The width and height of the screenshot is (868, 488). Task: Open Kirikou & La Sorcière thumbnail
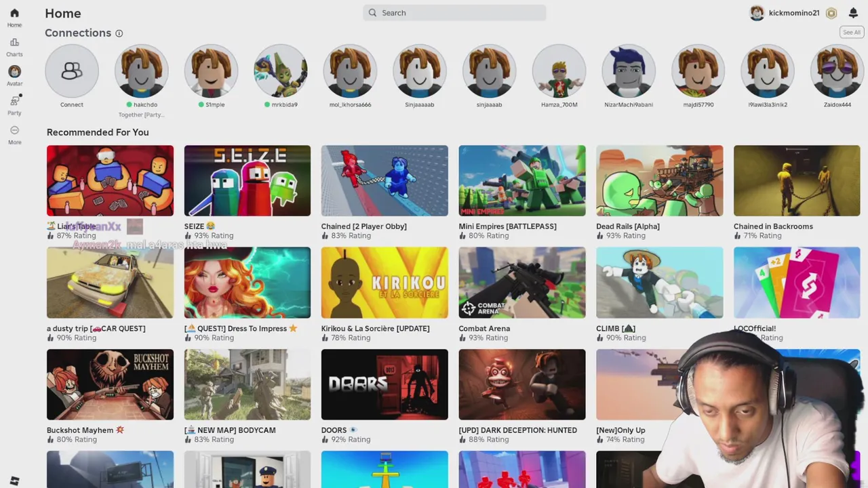[x=384, y=283]
